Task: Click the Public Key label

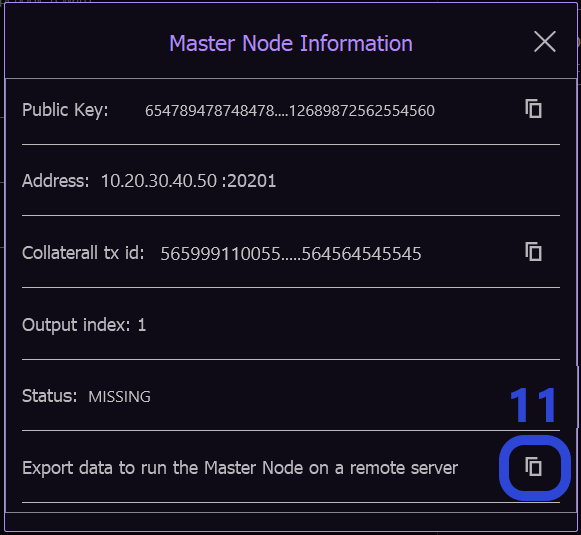Action: (x=65, y=110)
